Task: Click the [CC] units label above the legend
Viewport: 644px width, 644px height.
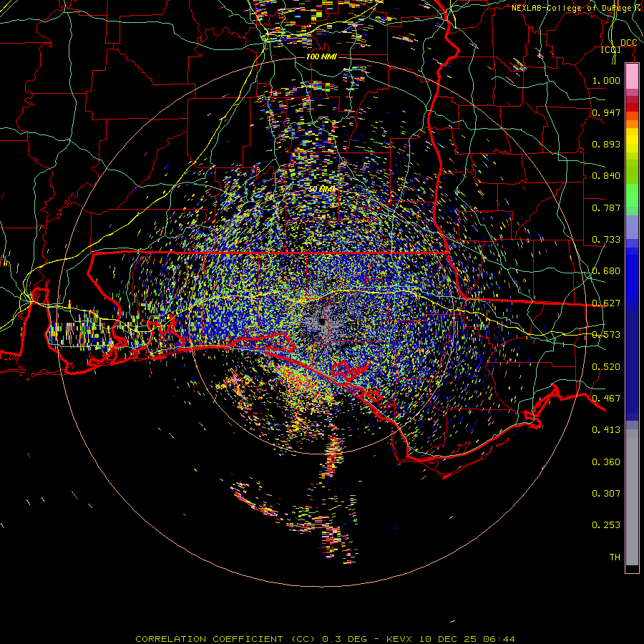Action: (x=610, y=50)
